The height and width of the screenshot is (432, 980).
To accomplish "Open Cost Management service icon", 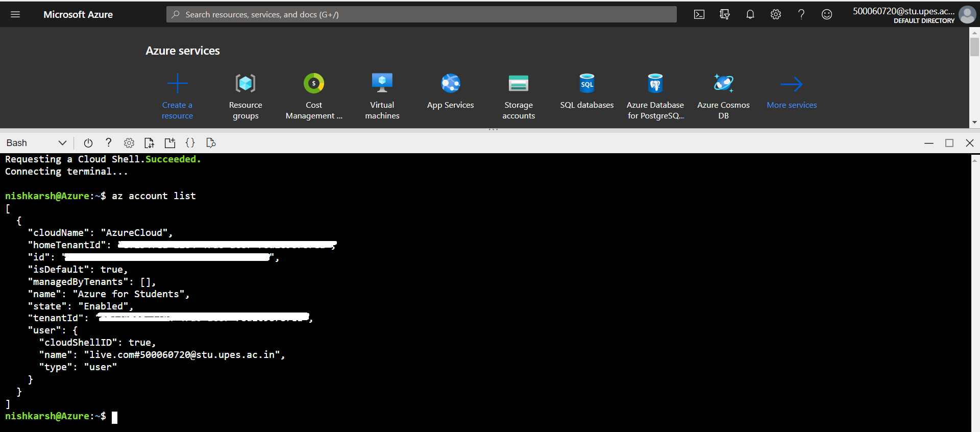I will coord(314,83).
